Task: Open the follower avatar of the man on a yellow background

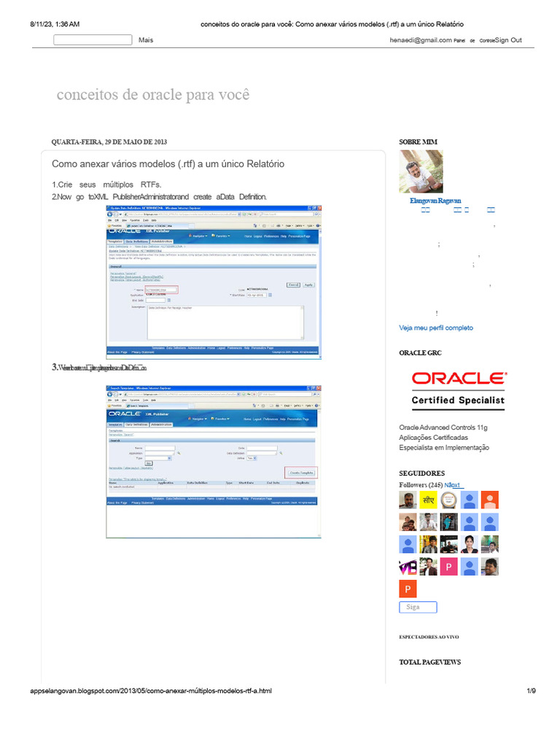Action: click(428, 544)
